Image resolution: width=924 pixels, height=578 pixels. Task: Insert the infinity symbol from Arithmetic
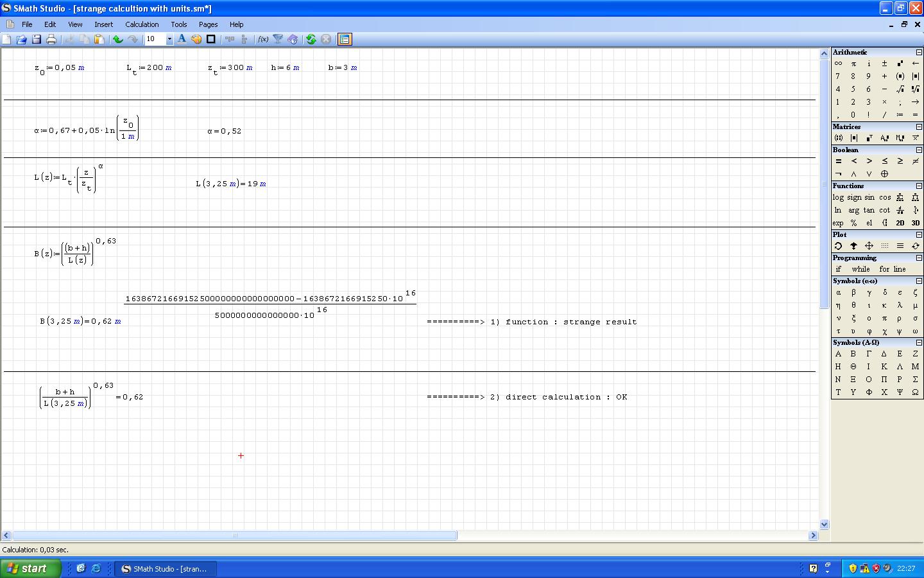(x=838, y=64)
